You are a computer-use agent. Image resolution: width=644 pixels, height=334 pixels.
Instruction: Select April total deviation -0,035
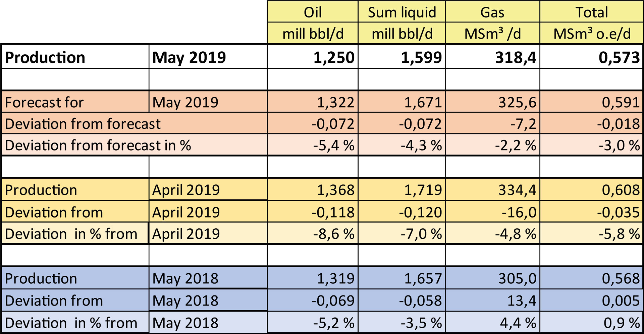(x=618, y=212)
